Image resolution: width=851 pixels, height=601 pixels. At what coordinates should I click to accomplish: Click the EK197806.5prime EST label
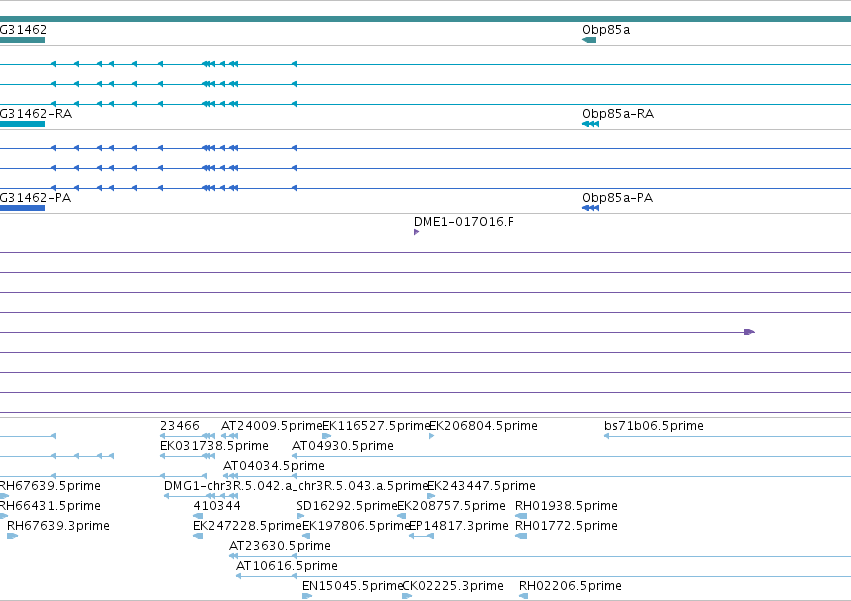[x=355, y=526]
